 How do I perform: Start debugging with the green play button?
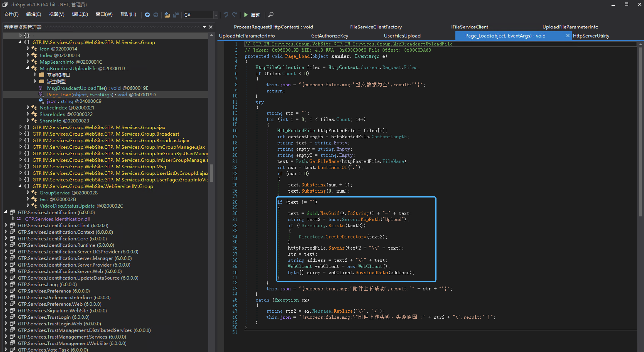pyautogui.click(x=246, y=15)
